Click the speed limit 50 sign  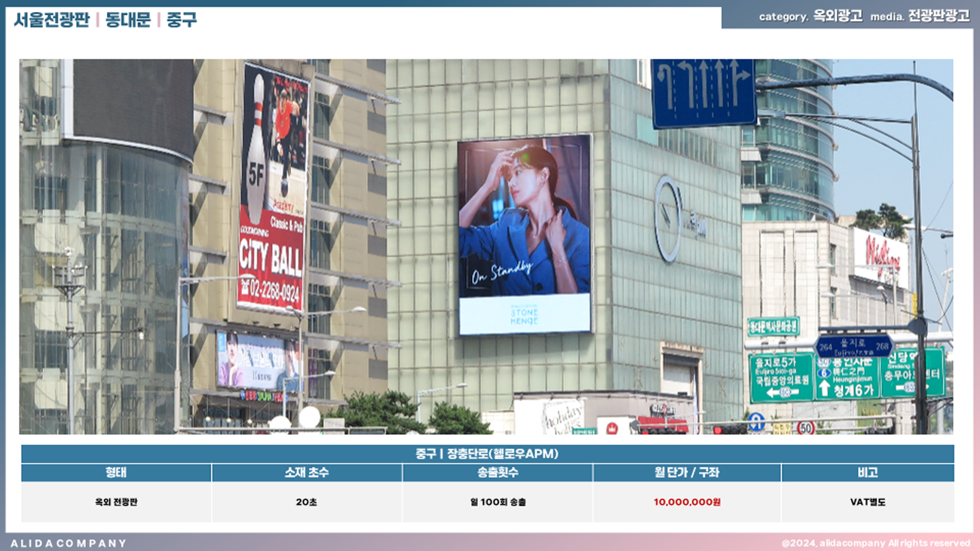[x=805, y=427]
